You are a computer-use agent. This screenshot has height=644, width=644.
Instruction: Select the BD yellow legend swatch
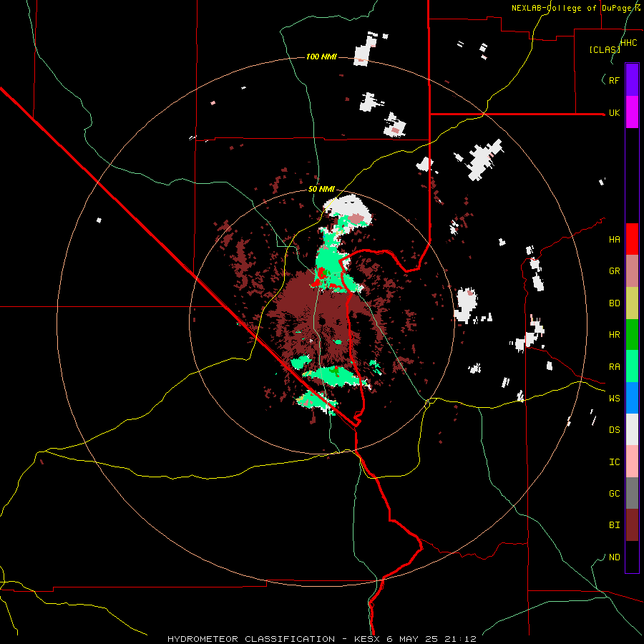[x=632, y=303]
